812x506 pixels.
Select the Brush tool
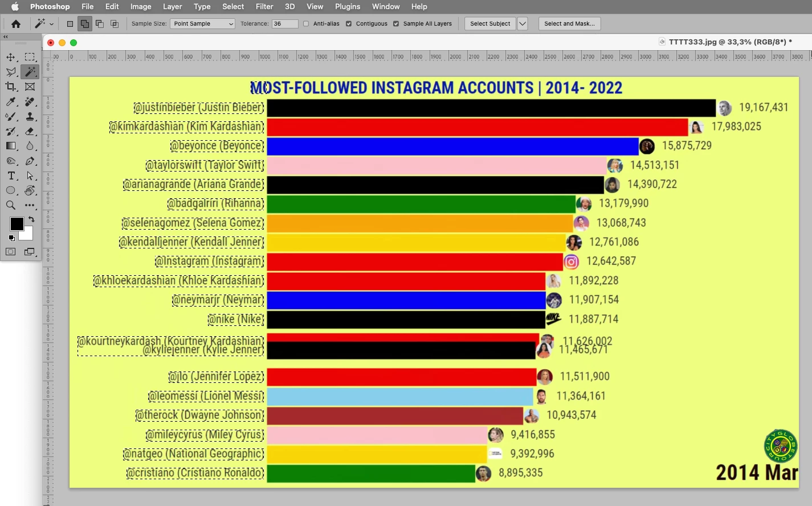11,116
